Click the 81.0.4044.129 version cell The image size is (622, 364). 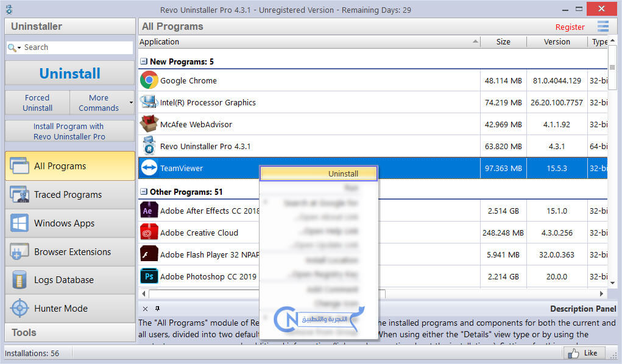557,80
